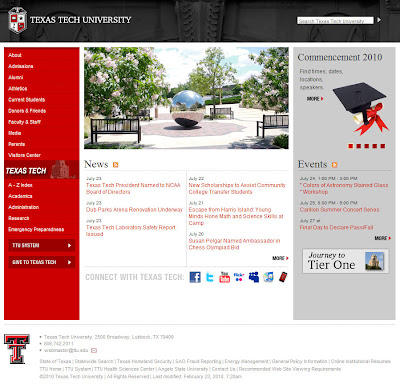Open the Commencement 2010 heading

pyautogui.click(x=340, y=57)
